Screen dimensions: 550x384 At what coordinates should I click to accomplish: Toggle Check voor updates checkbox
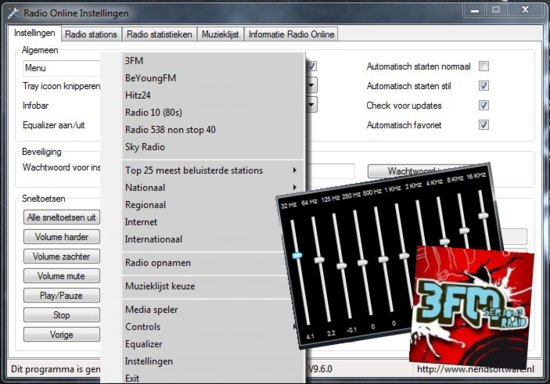point(484,106)
